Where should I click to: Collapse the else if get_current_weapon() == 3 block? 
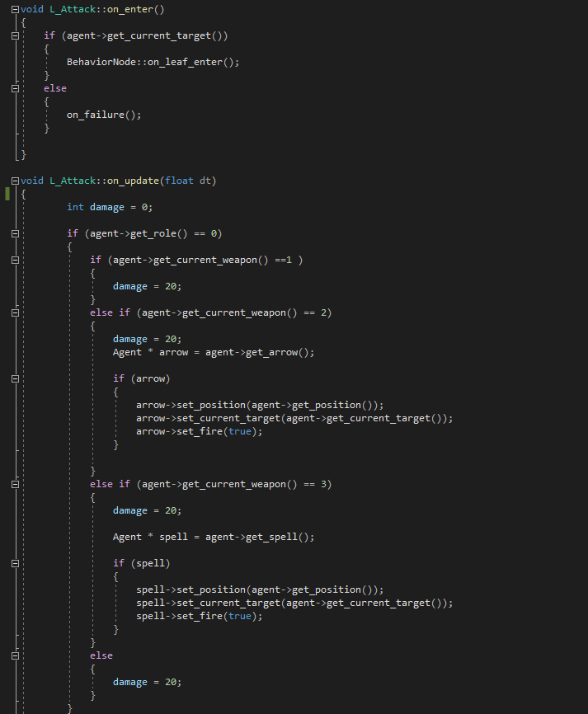[x=15, y=485]
